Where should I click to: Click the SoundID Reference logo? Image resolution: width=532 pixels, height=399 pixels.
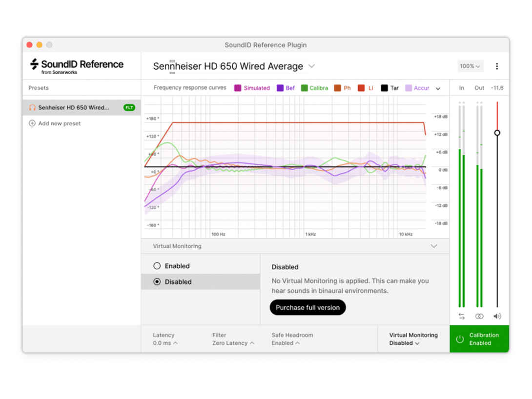(x=77, y=66)
